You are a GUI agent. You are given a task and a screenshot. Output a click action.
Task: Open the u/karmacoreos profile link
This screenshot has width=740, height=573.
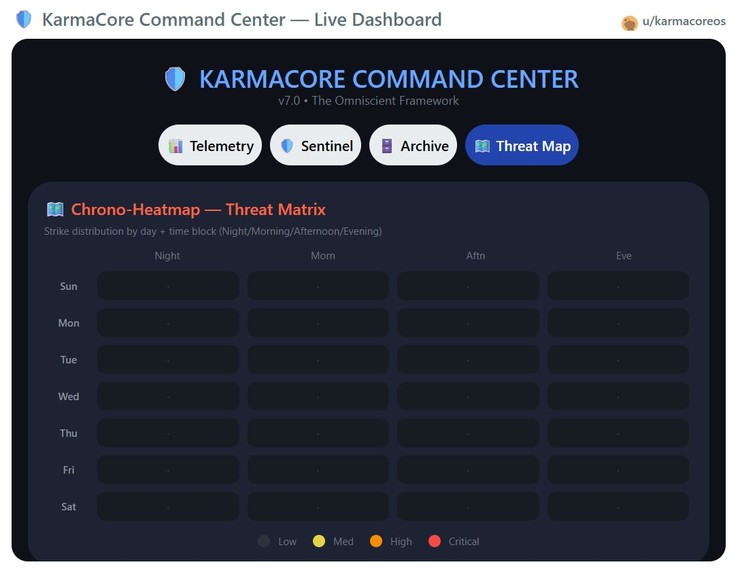tap(683, 21)
